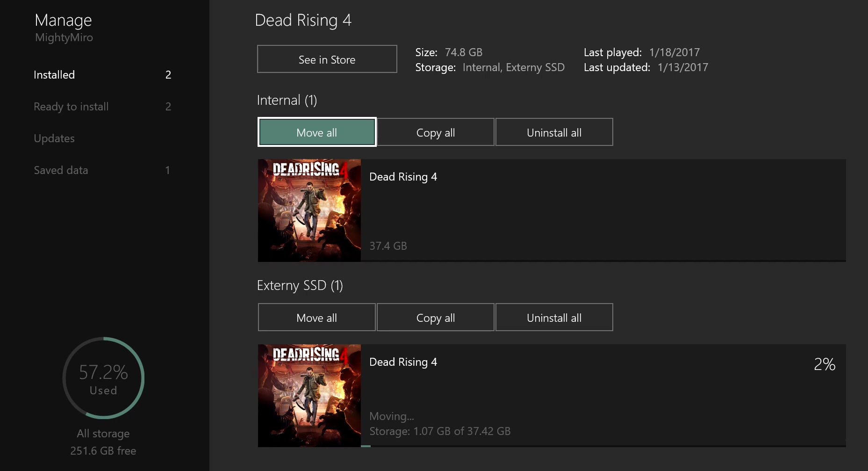Click the Moving... status text

tap(392, 416)
